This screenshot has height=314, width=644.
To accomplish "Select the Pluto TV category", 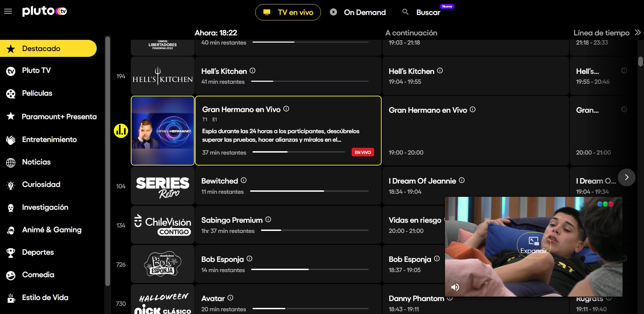I will 36,70.
